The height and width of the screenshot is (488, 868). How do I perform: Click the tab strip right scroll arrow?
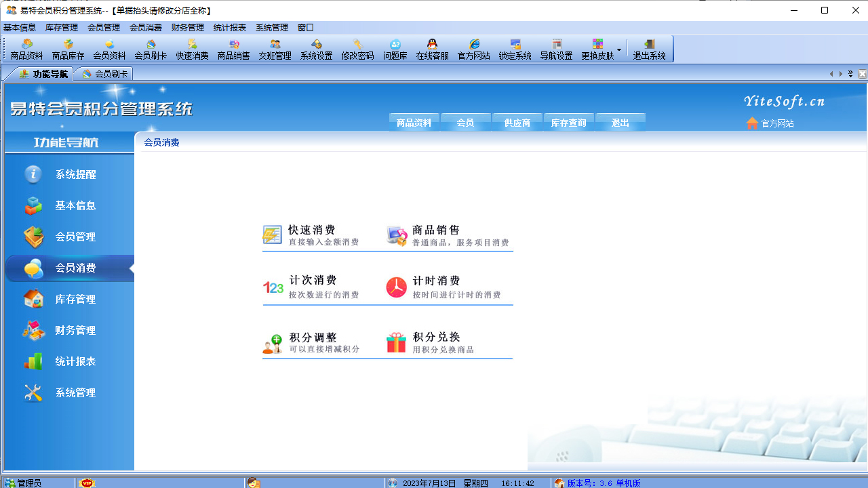[840, 74]
